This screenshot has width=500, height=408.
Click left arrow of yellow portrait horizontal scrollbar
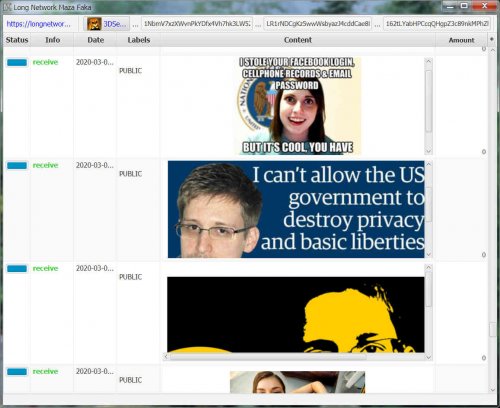(166, 357)
